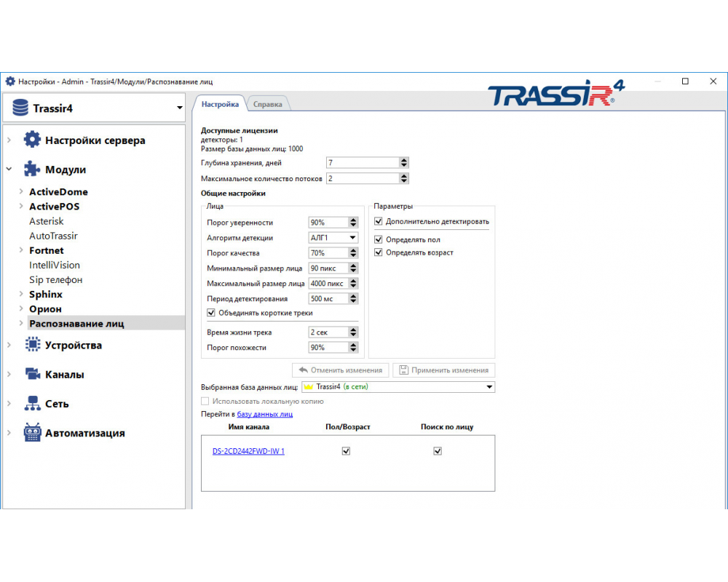Image resolution: width=728 pixels, height=582 pixels.
Task: Select AutoTrassir module in tree
Action: [53, 236]
